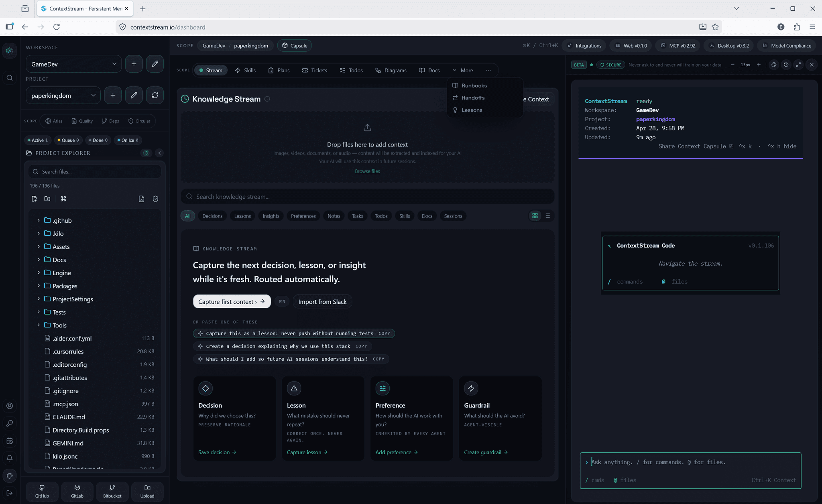Select the Decisions filter chip
The image size is (822, 504).
212,216
